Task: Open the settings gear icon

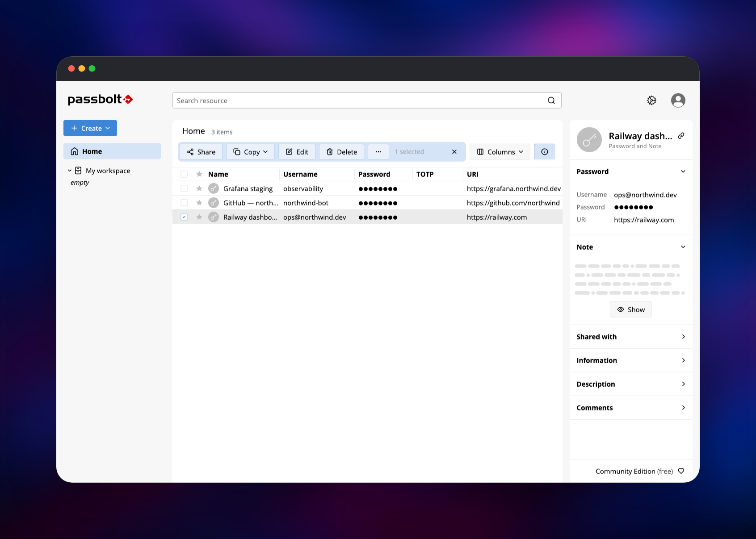Action: pyautogui.click(x=651, y=100)
